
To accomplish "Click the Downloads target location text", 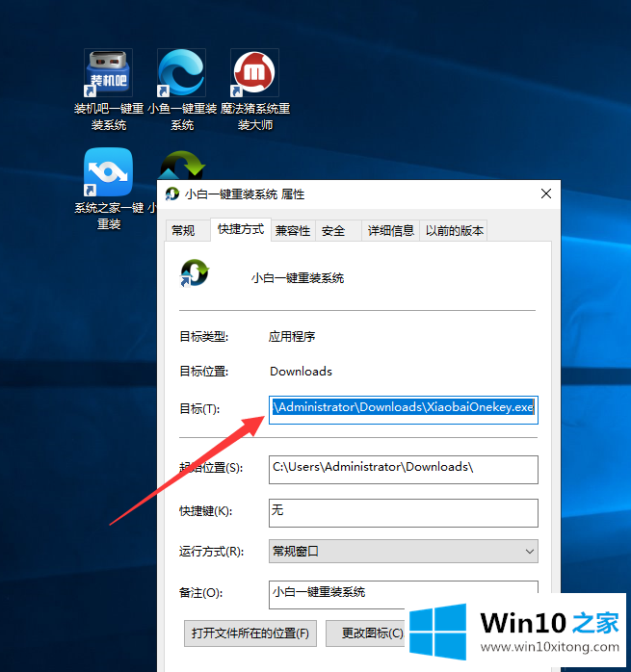I will (x=301, y=372).
